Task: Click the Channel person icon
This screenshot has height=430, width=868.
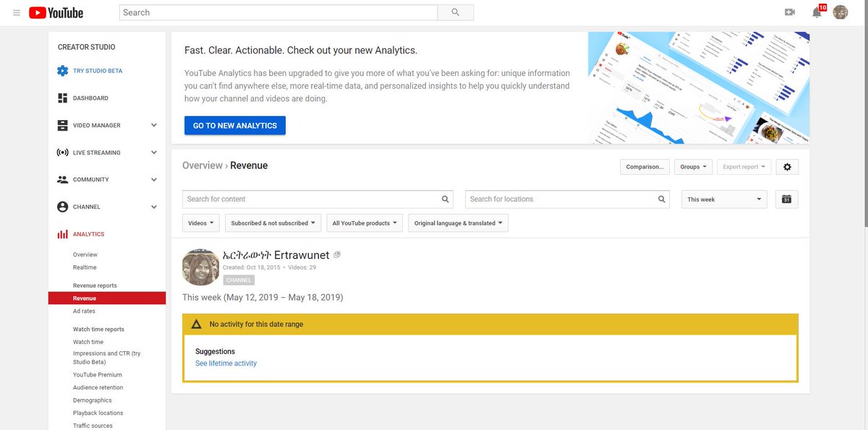Action: pos(63,207)
